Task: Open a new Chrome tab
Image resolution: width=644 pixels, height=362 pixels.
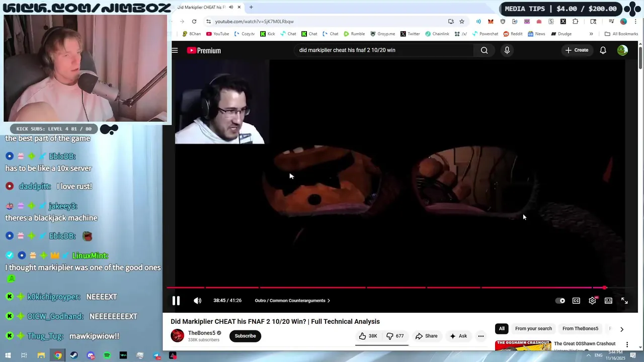Action: [251, 7]
